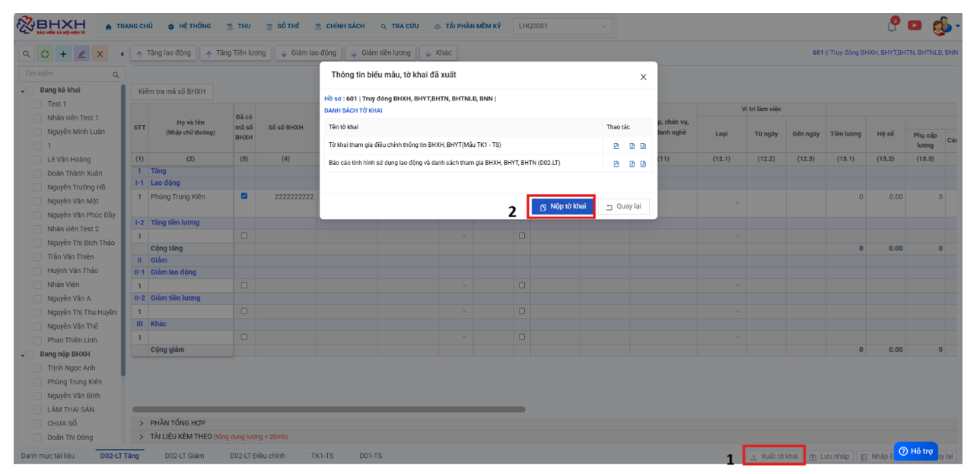The height and width of the screenshot is (474, 980).
Task: Click the Tìm kiếm search field
Action: point(65,74)
